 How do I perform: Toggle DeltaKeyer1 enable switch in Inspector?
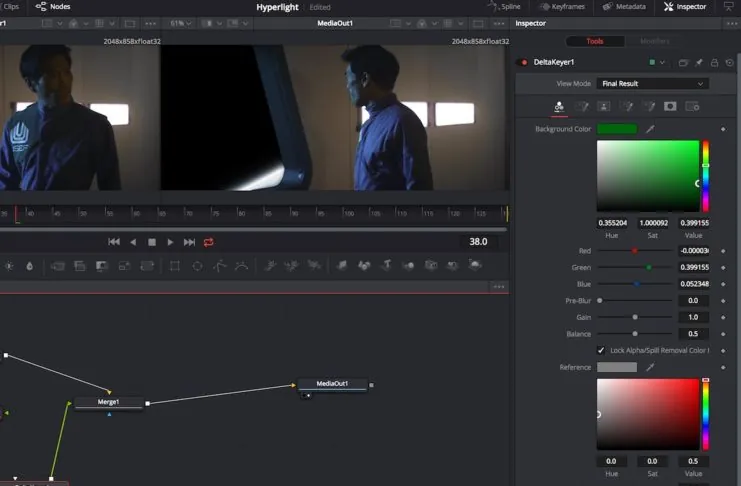(x=521, y=62)
